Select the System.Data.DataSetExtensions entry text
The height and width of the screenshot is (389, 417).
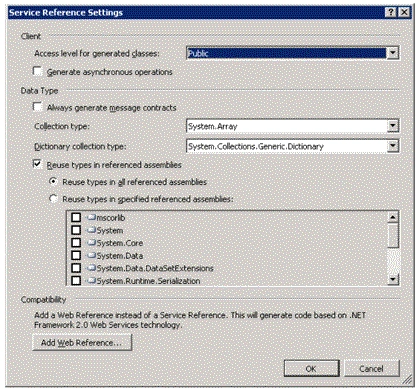click(x=155, y=268)
